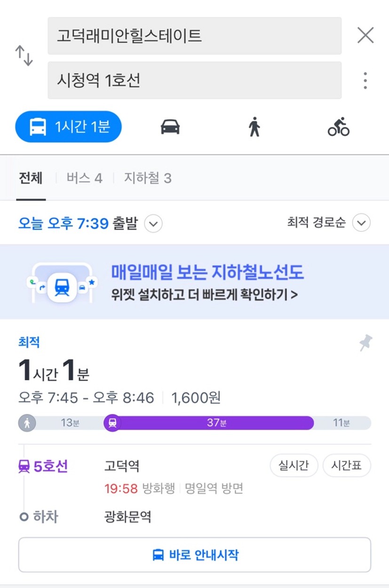Screen dimensions: 389x588
Task: Open the 시간표 timetable button
Action: pos(347,466)
